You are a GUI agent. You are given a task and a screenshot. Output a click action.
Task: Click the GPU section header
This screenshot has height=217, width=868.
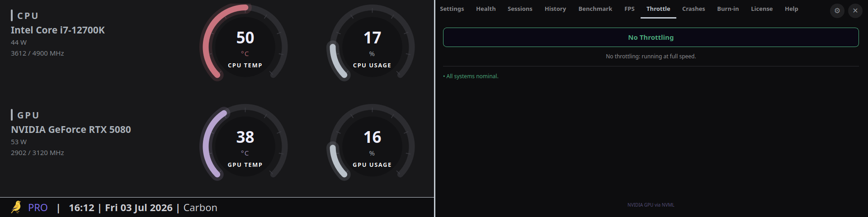(x=25, y=115)
